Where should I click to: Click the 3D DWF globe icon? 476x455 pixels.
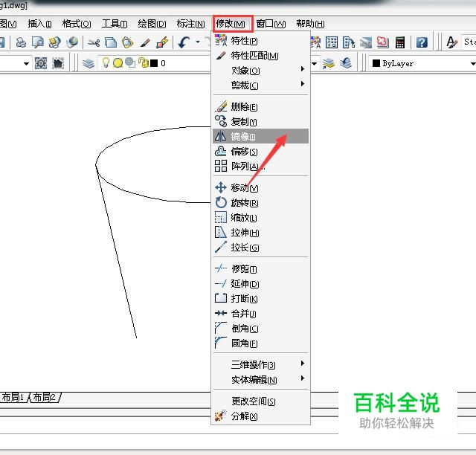pos(72,42)
